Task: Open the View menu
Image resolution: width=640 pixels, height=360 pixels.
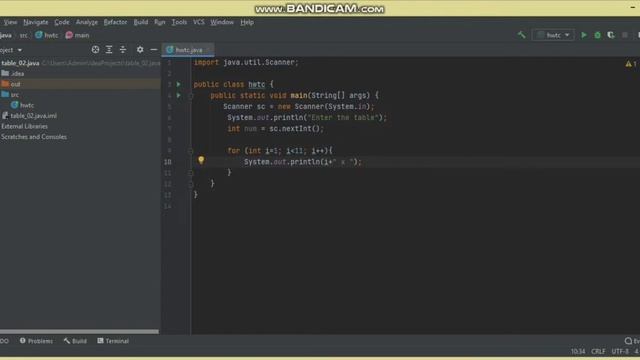Action: 10,22
